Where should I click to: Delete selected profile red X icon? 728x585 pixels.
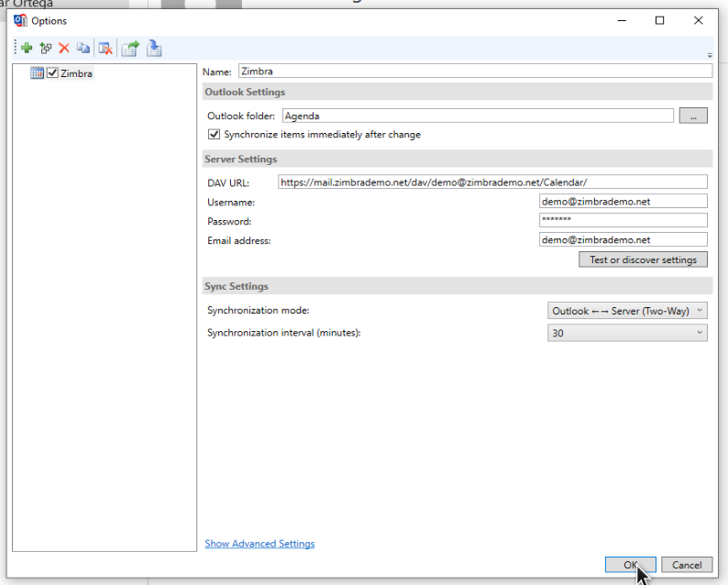click(x=64, y=48)
